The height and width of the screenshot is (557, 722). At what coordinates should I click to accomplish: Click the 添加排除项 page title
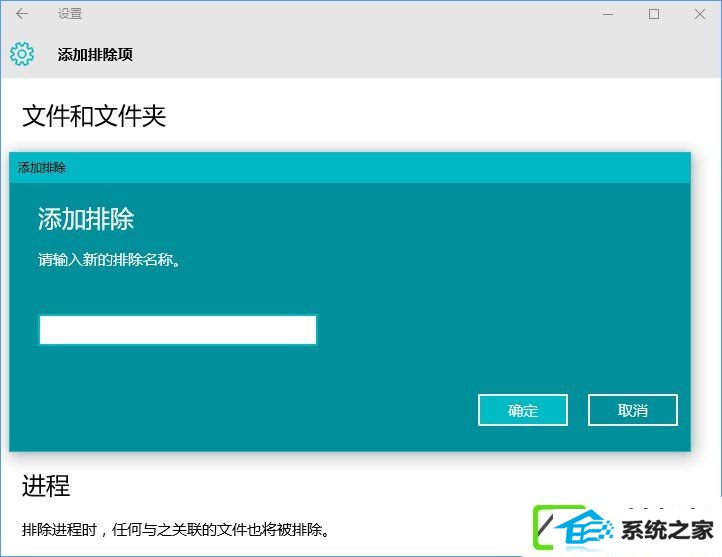click(95, 54)
